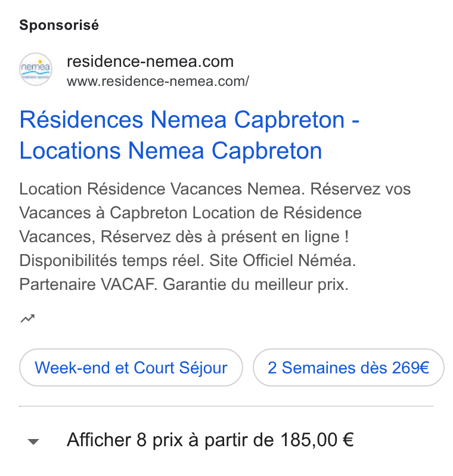Click the residence-nemea.com site name

150,61
